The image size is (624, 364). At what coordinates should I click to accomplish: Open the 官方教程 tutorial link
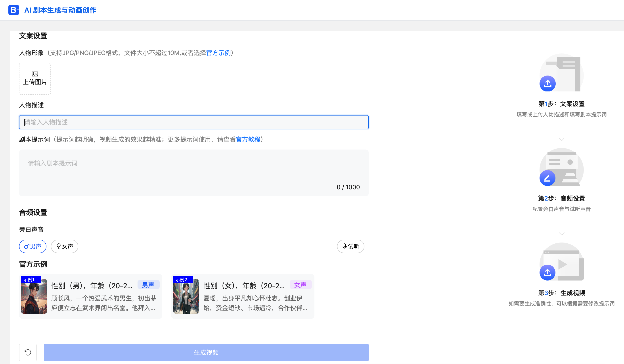(x=248, y=139)
